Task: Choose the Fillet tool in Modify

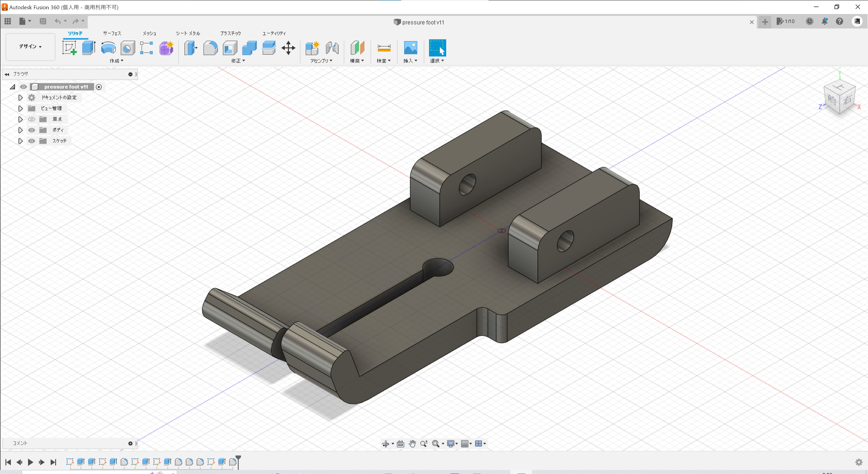Action: [x=210, y=48]
